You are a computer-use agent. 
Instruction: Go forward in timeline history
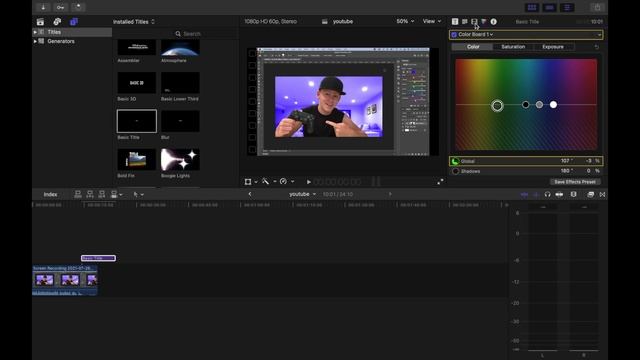(390, 194)
